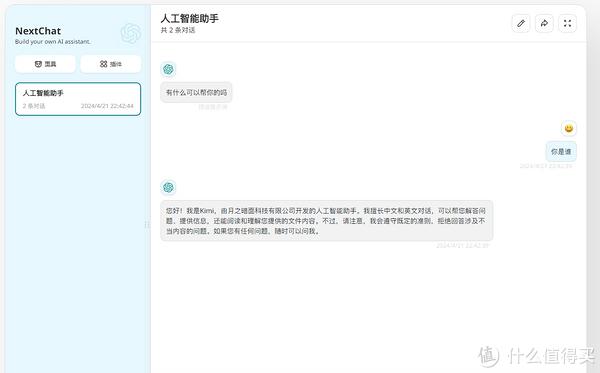Screen dimensions: 600x373
Task: Click the assistant avatar above greeting message
Action: pyautogui.click(x=168, y=70)
